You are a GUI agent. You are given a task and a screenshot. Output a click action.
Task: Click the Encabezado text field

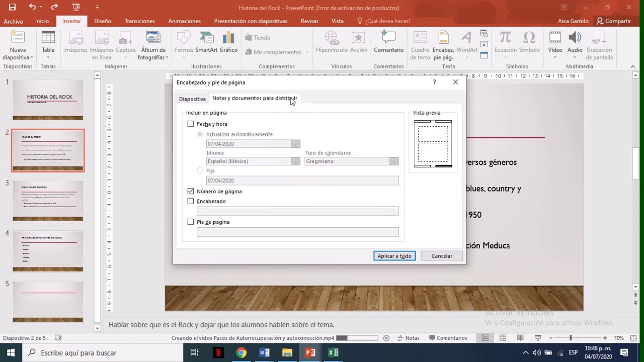pyautogui.click(x=298, y=211)
